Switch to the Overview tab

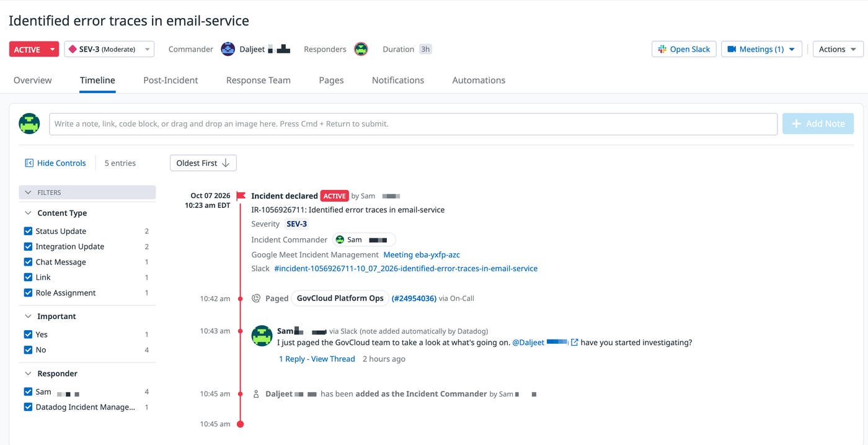coord(33,80)
